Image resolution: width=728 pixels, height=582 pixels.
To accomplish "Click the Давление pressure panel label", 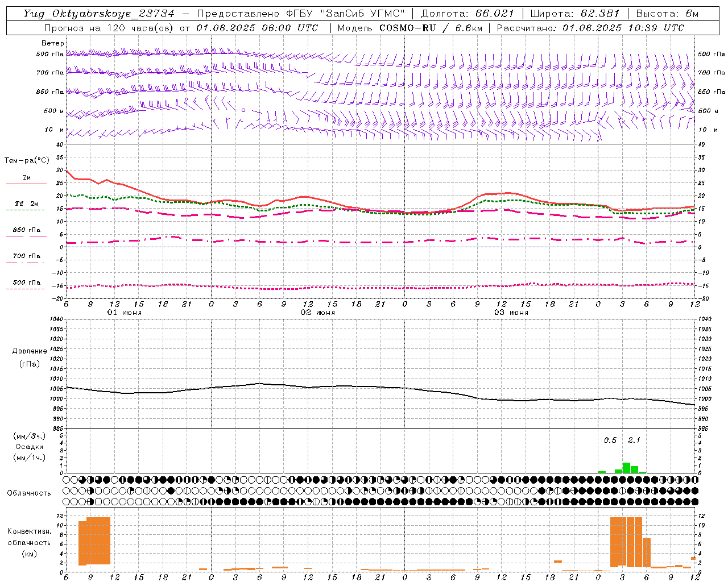I will coord(30,351).
